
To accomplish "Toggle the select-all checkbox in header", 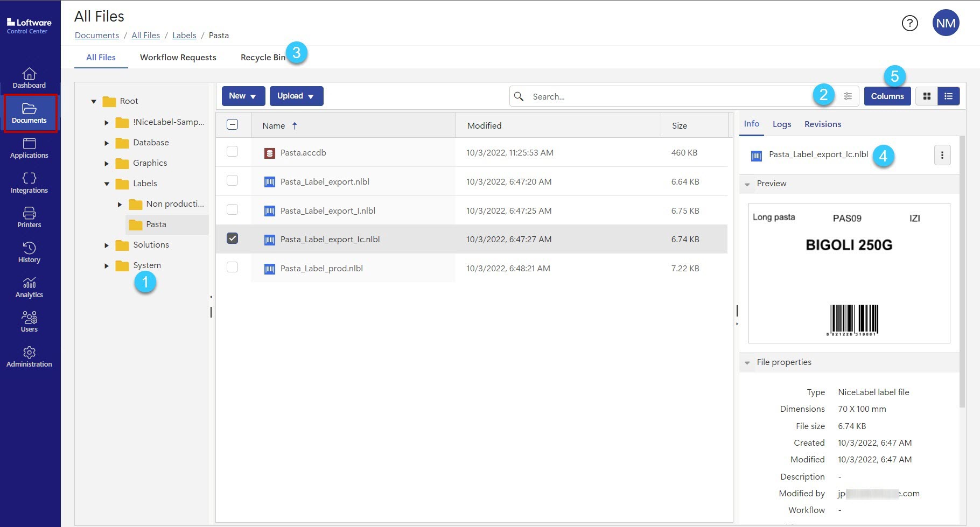I will pyautogui.click(x=232, y=125).
